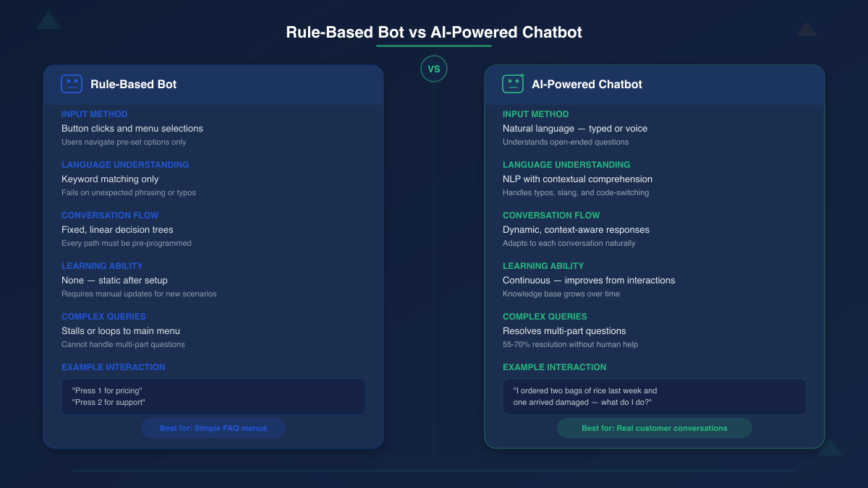Click the AI-Powered Chatbot robot icon

[513, 83]
